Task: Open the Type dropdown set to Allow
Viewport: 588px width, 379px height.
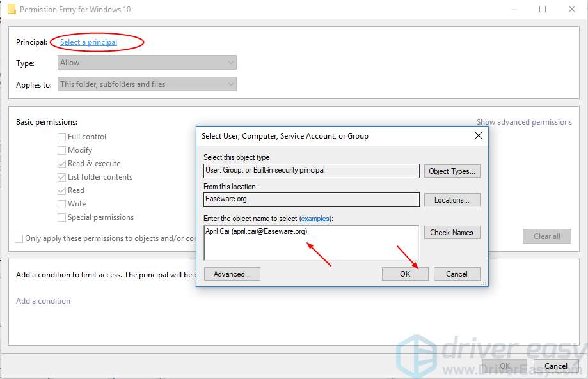Action: point(147,63)
